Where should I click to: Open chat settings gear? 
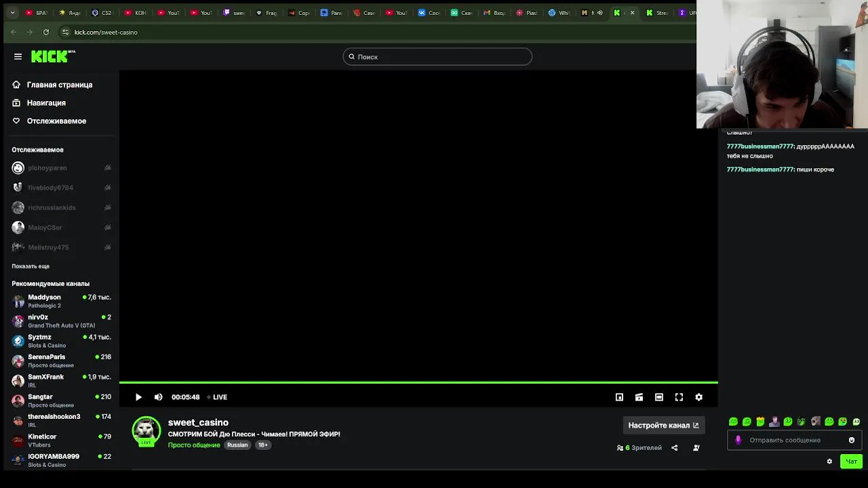(x=829, y=462)
